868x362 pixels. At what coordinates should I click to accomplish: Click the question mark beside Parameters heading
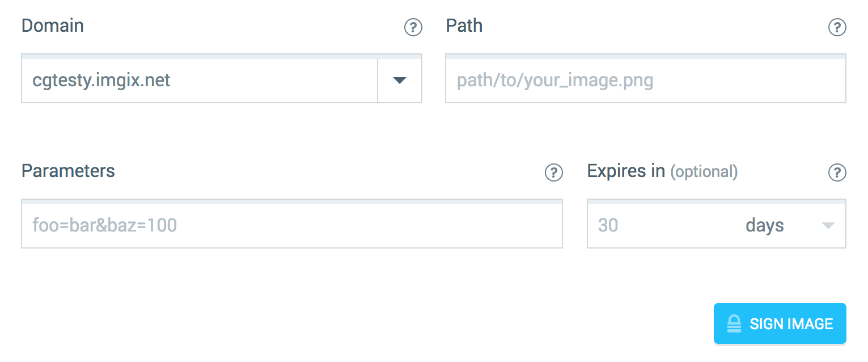[554, 172]
